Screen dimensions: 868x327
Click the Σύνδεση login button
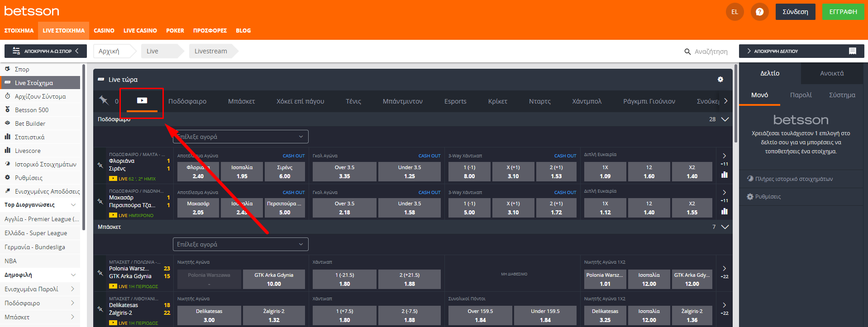tap(795, 12)
